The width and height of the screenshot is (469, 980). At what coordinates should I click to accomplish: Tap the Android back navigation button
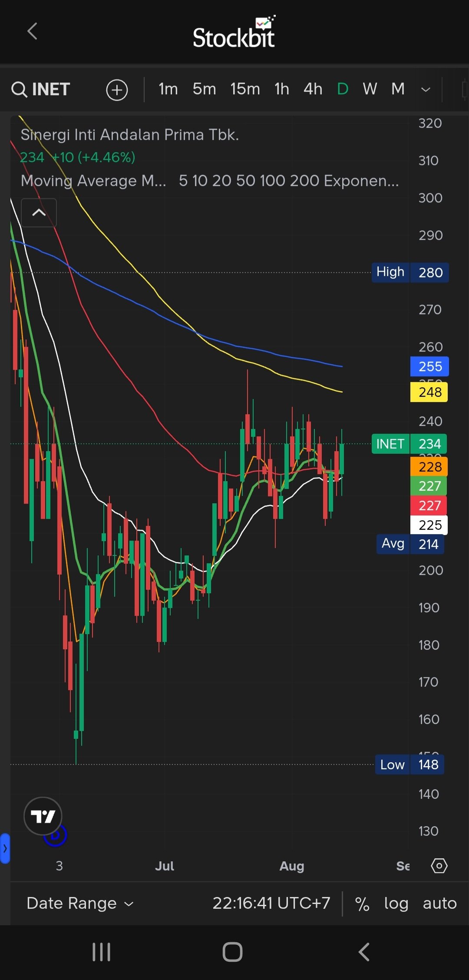pos(364,952)
